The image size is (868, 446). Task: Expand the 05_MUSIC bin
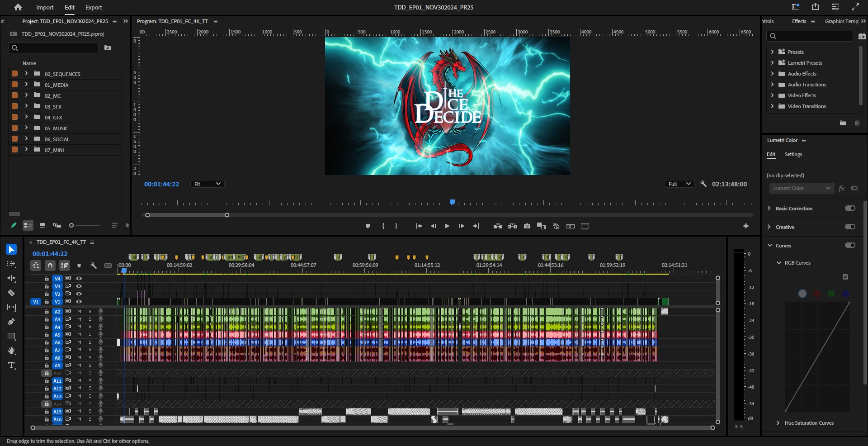pyautogui.click(x=26, y=128)
